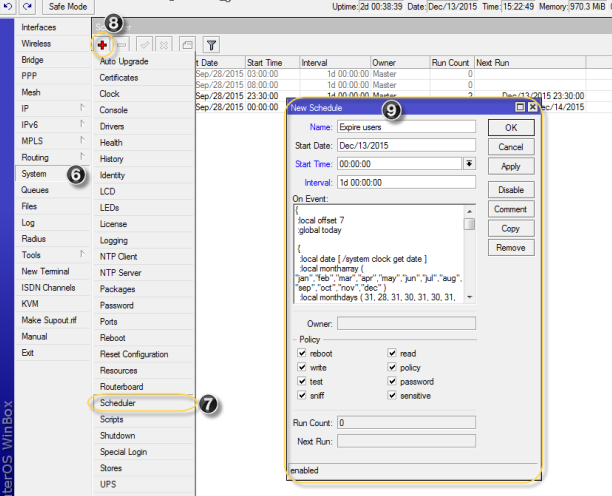Click the checkmark Enable icon in toolbar

point(146,45)
